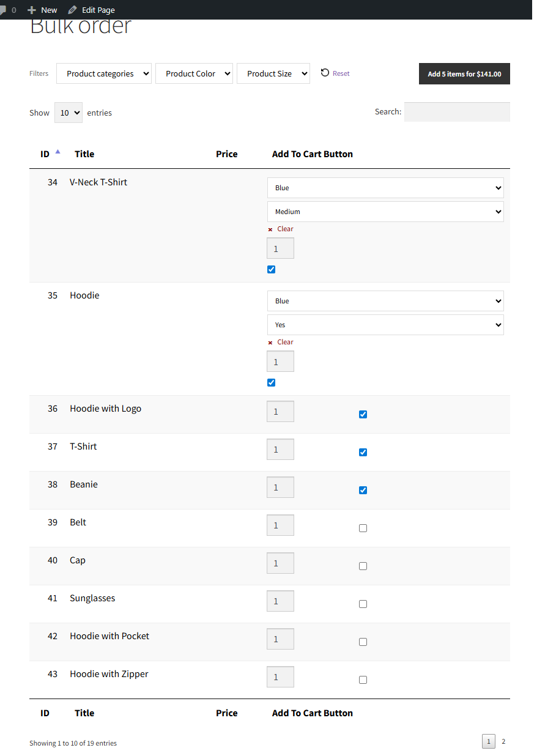Screen dimensions: 556x756
Task: Open the New menu in admin bar
Action: tap(42, 9)
